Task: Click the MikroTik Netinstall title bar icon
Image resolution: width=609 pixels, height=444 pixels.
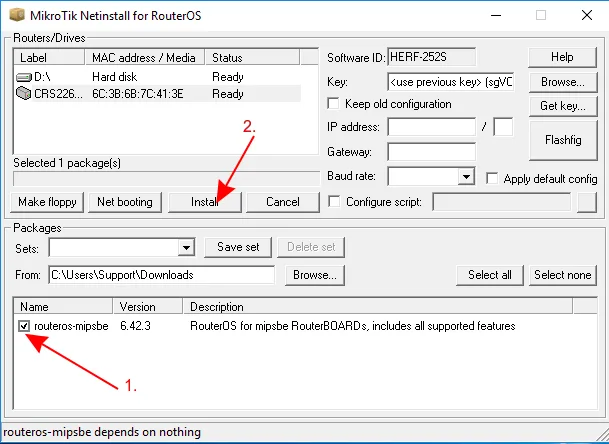Action: (14, 14)
